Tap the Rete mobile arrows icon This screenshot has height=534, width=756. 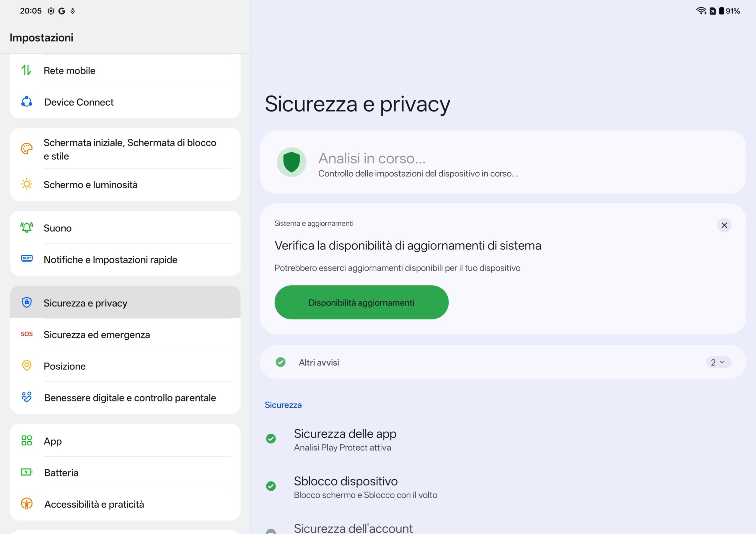coord(26,70)
